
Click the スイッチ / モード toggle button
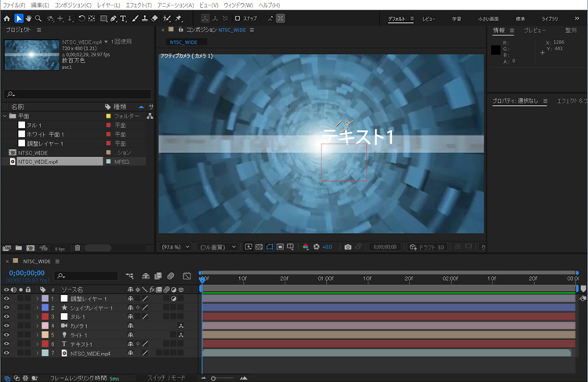click(166, 378)
